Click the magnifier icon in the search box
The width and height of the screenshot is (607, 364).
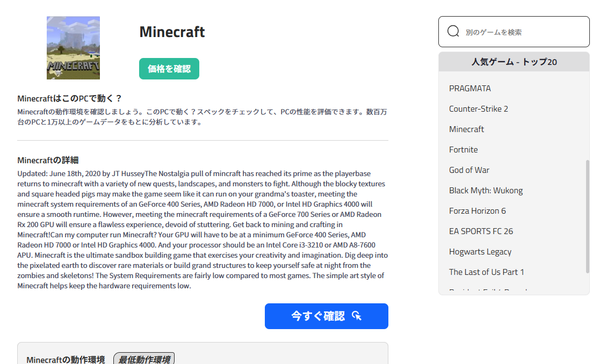(x=453, y=31)
